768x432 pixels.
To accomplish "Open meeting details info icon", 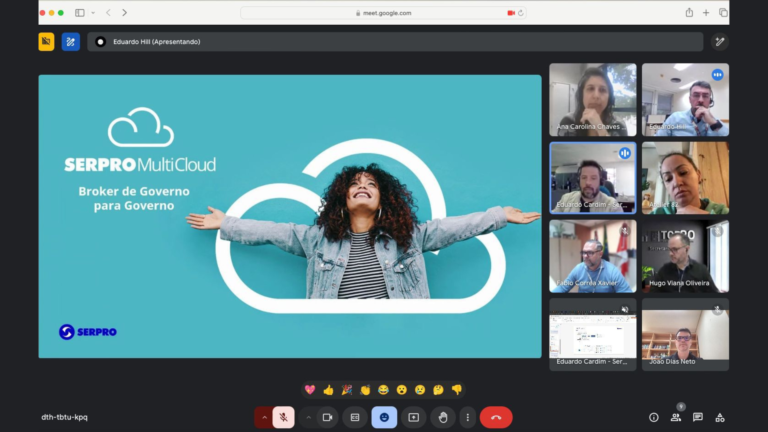I will click(x=653, y=417).
